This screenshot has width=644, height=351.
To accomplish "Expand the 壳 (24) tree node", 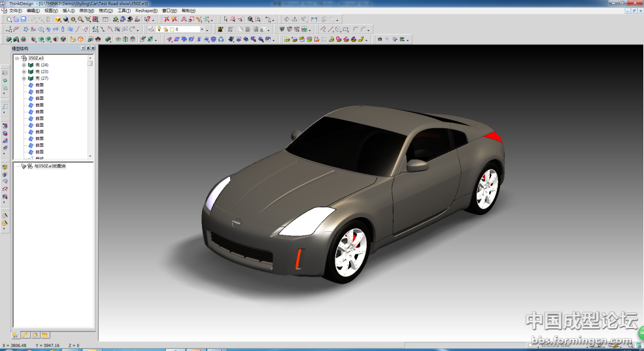I will coord(24,65).
